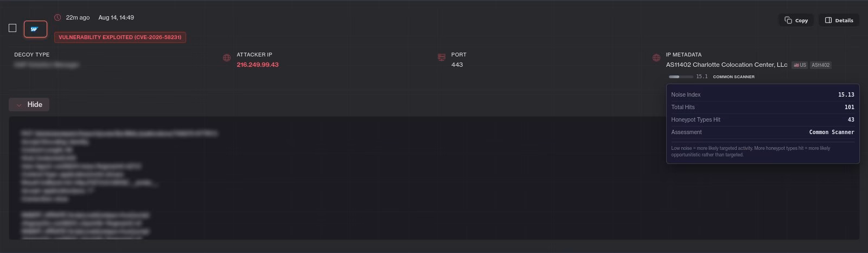Click the noise index bar showing 15.1
Viewport: 868px width, 253px height.
(x=681, y=77)
